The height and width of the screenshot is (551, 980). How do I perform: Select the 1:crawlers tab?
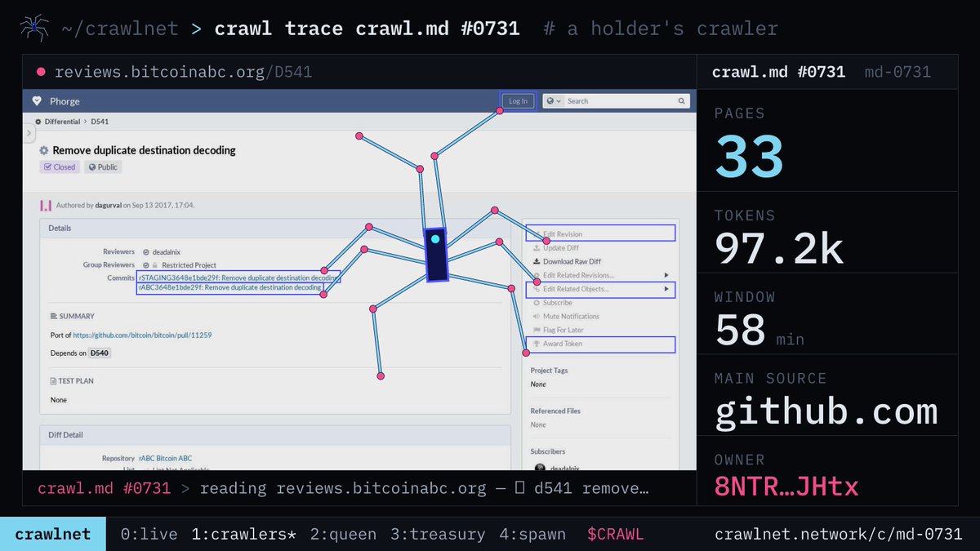click(243, 535)
